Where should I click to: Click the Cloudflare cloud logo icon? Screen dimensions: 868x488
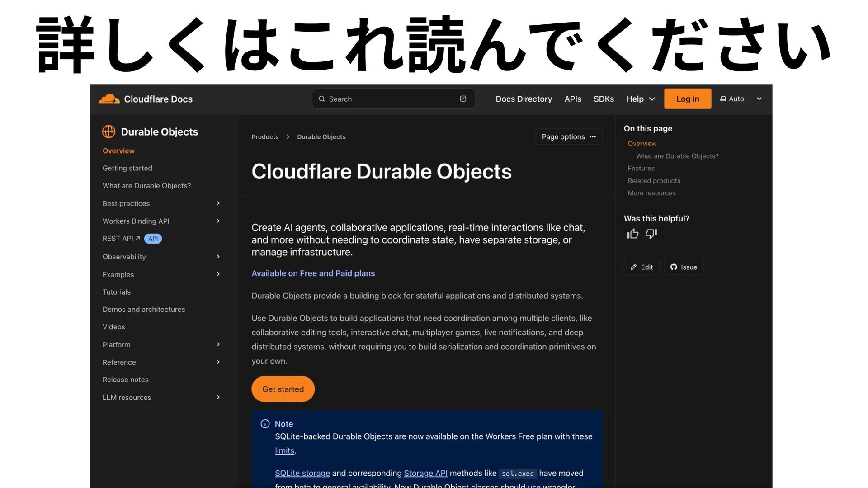[x=109, y=99]
